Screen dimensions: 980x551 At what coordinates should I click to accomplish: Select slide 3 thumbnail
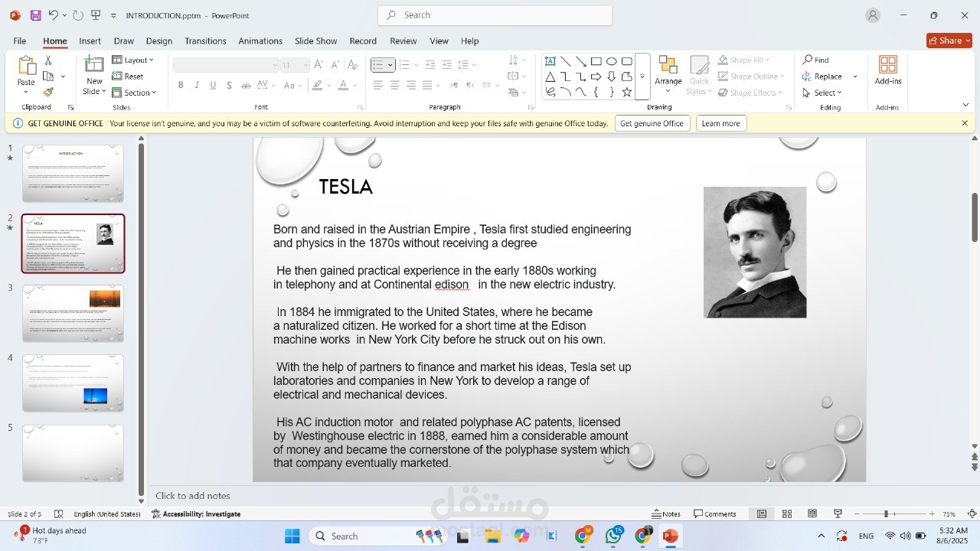[x=73, y=314]
